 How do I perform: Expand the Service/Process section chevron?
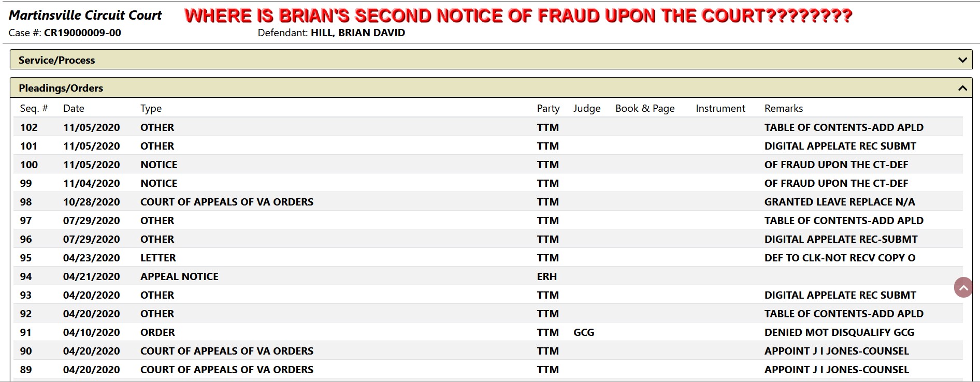coord(962,60)
